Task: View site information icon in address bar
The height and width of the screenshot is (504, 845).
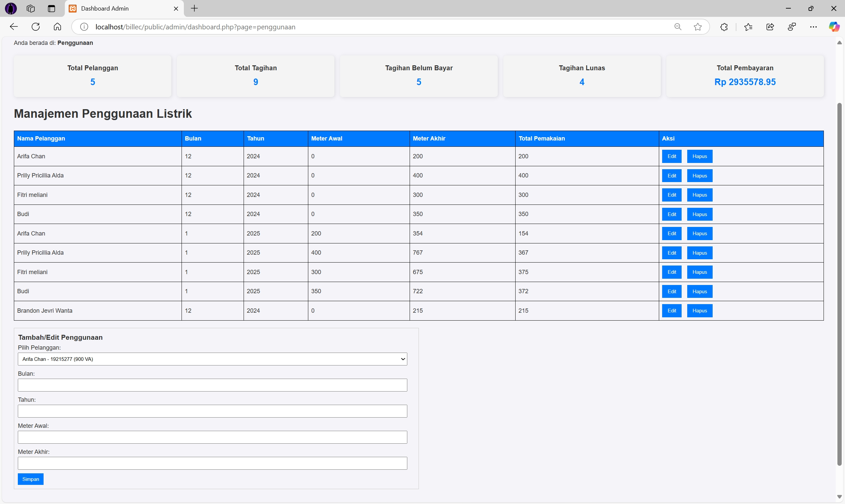Action: pyautogui.click(x=84, y=27)
